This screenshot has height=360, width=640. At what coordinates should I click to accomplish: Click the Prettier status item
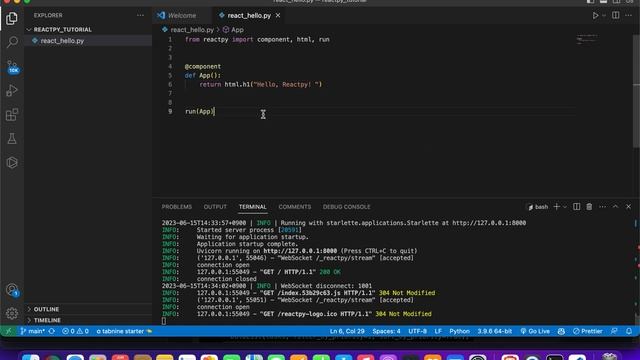(x=588, y=331)
